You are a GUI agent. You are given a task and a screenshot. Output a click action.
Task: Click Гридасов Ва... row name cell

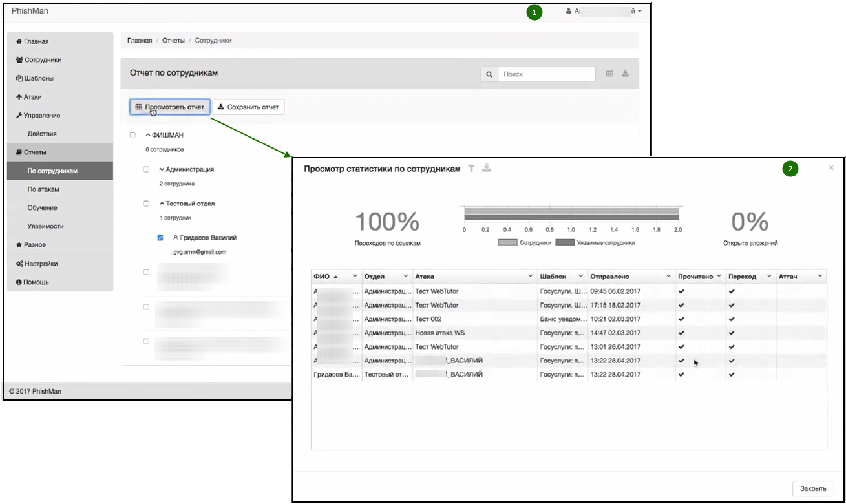click(336, 375)
